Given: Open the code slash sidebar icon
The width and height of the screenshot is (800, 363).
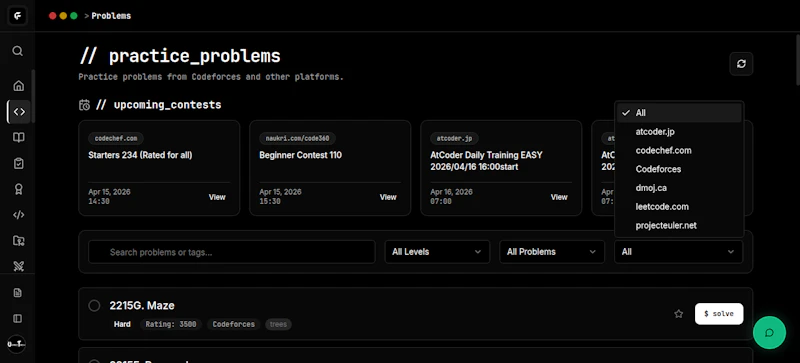Looking at the screenshot, I should pyautogui.click(x=18, y=215).
